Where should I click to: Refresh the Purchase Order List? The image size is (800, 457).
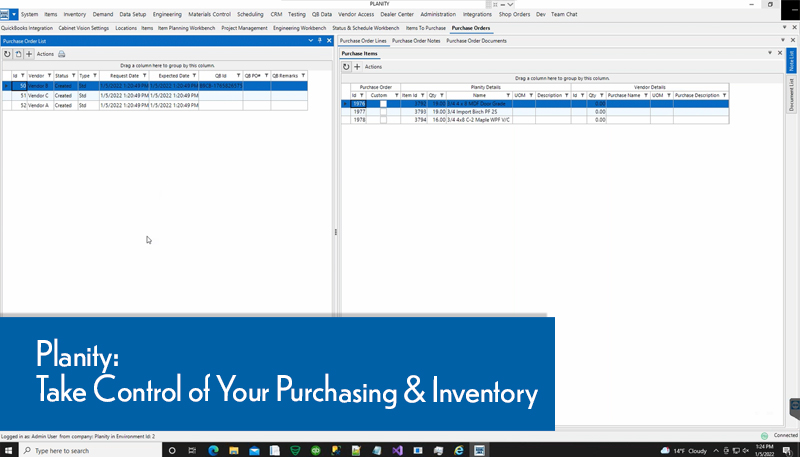coord(7,54)
